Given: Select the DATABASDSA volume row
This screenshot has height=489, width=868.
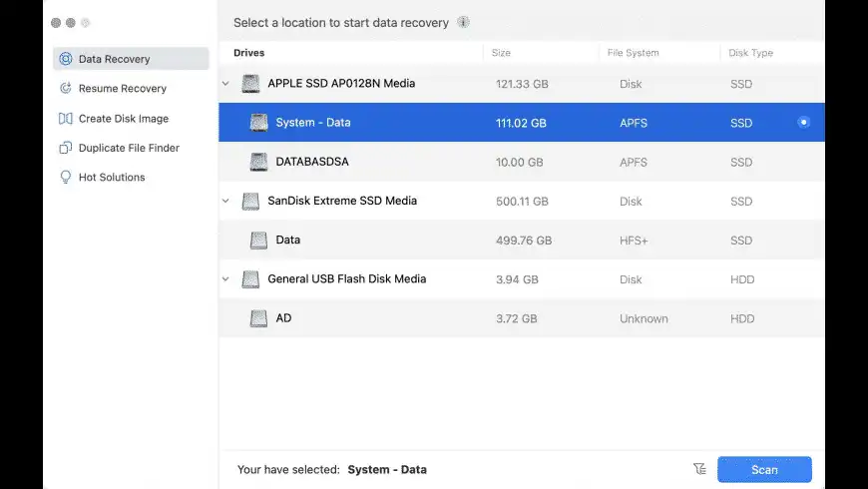Looking at the screenshot, I should [522, 162].
